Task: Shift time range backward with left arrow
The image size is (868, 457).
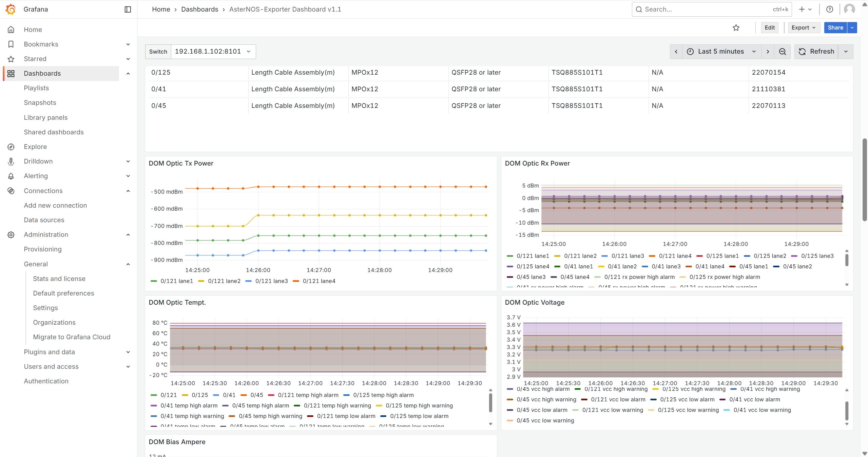Action: pyautogui.click(x=676, y=52)
